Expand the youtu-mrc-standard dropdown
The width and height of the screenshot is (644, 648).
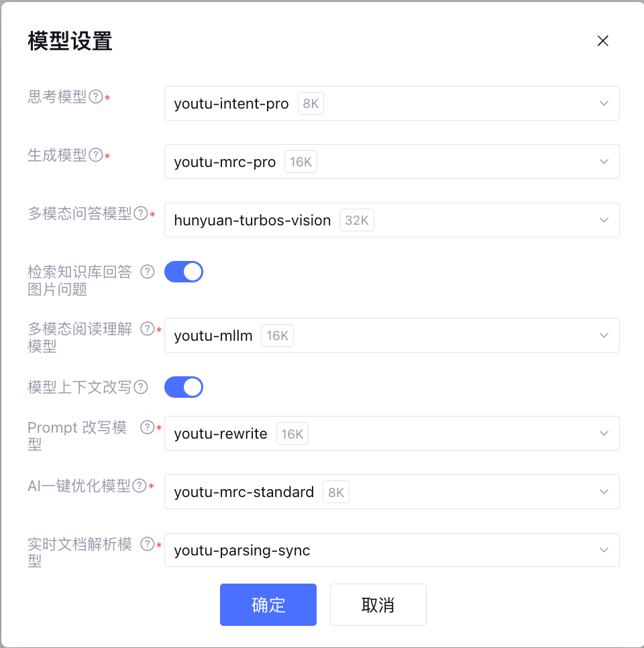tap(391, 492)
